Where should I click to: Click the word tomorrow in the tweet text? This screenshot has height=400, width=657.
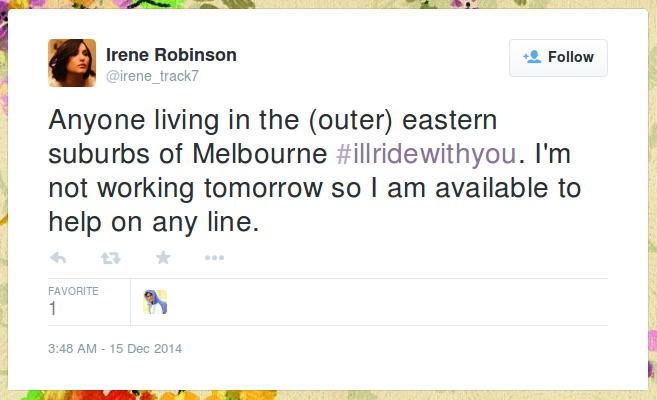[x=263, y=188]
